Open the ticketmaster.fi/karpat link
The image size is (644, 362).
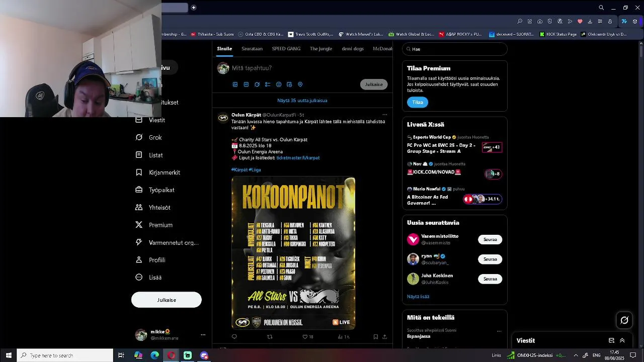pos(298,158)
